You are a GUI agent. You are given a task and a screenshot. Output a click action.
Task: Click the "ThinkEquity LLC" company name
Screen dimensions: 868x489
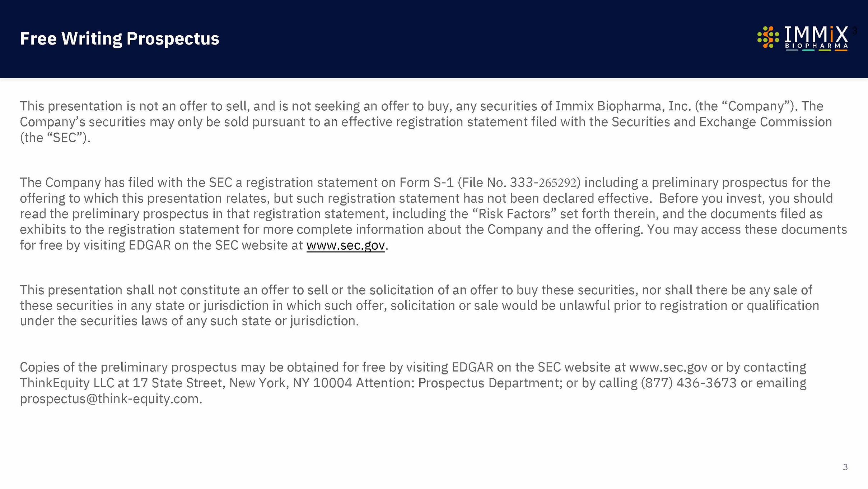coord(67,383)
